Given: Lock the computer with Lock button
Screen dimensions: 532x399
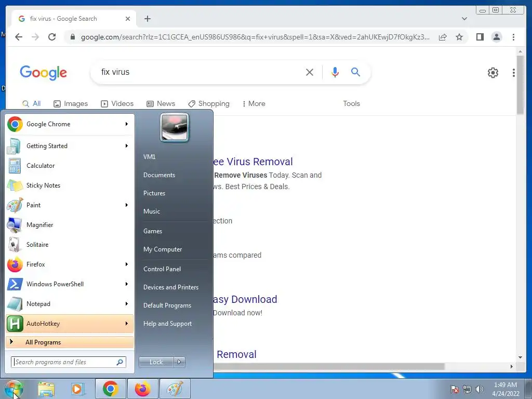Looking at the screenshot, I should click(156, 362).
